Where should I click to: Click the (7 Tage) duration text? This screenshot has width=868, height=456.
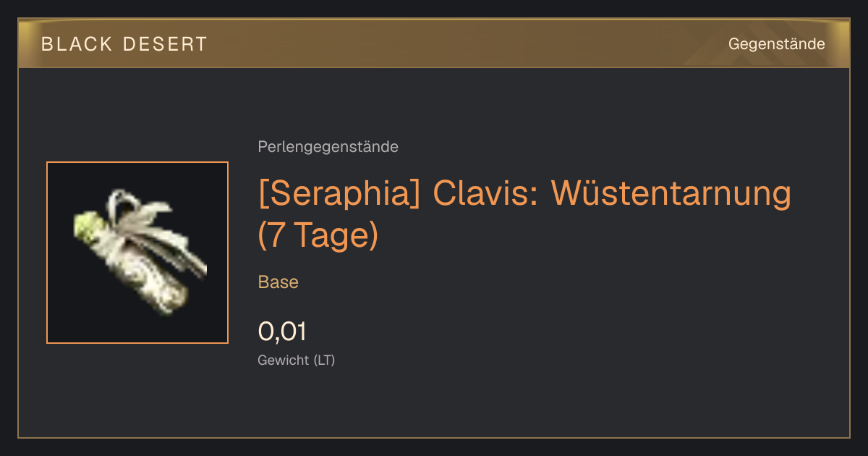coord(318,236)
